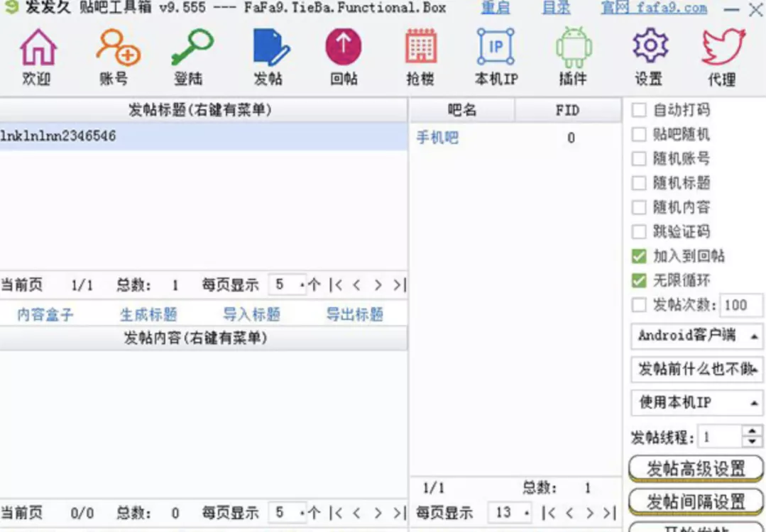
Task: Open the 内容盒子 link
Action: [45, 314]
